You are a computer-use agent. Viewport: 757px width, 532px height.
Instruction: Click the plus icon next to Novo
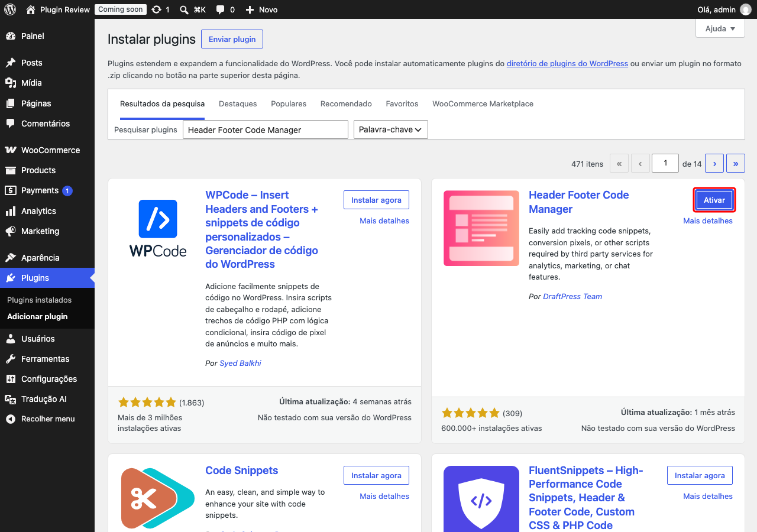250,9
